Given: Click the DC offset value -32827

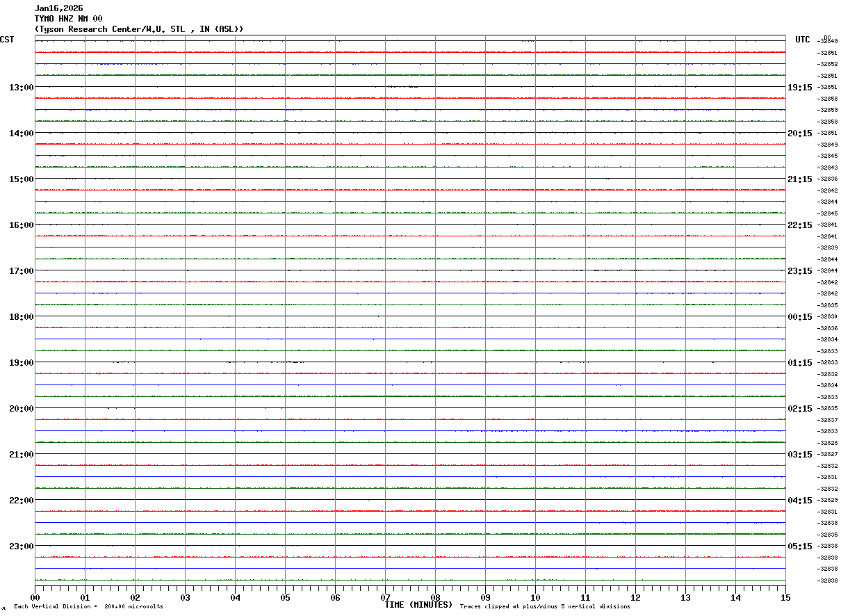Looking at the screenshot, I should [x=827, y=454].
